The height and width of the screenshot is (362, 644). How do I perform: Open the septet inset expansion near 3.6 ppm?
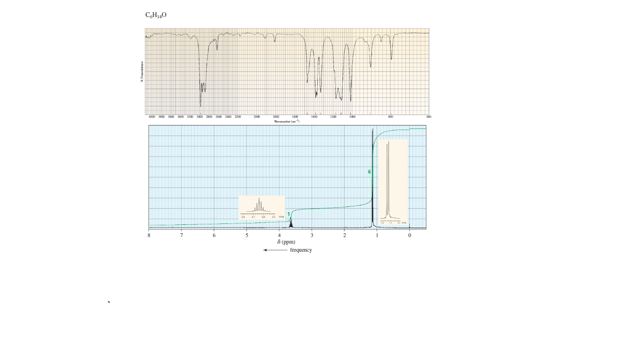click(262, 207)
